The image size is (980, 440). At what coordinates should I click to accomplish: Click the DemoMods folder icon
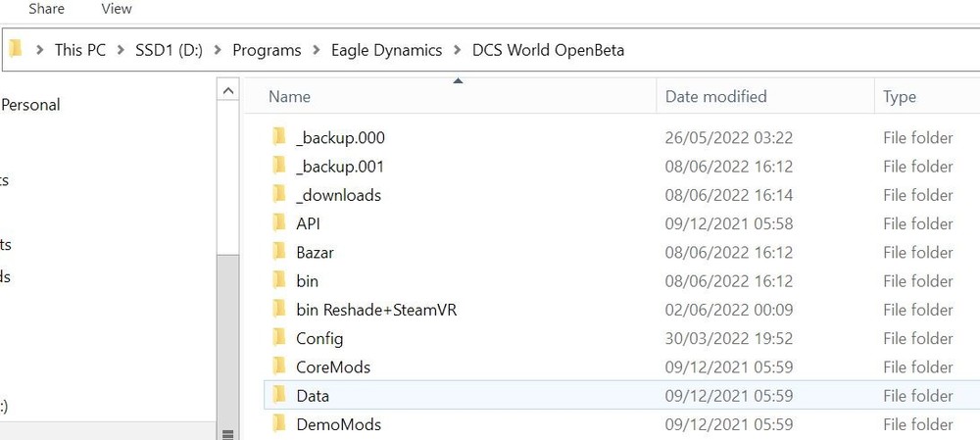tap(278, 424)
